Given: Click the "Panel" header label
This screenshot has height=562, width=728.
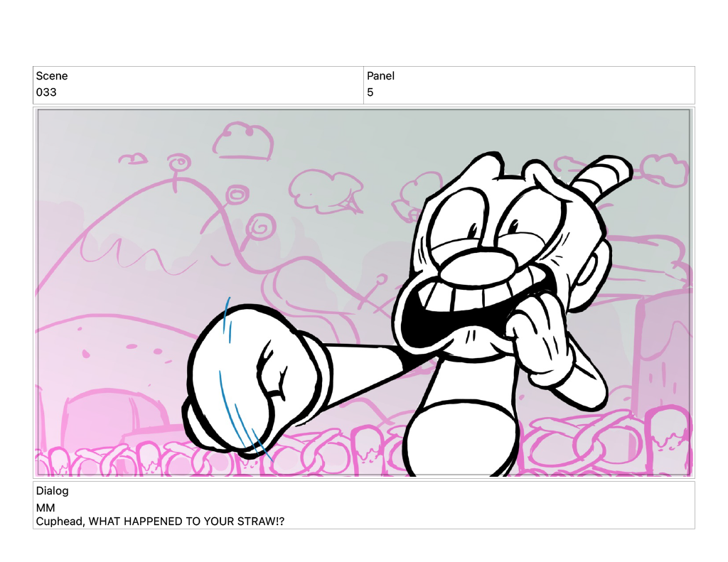Looking at the screenshot, I should (380, 76).
